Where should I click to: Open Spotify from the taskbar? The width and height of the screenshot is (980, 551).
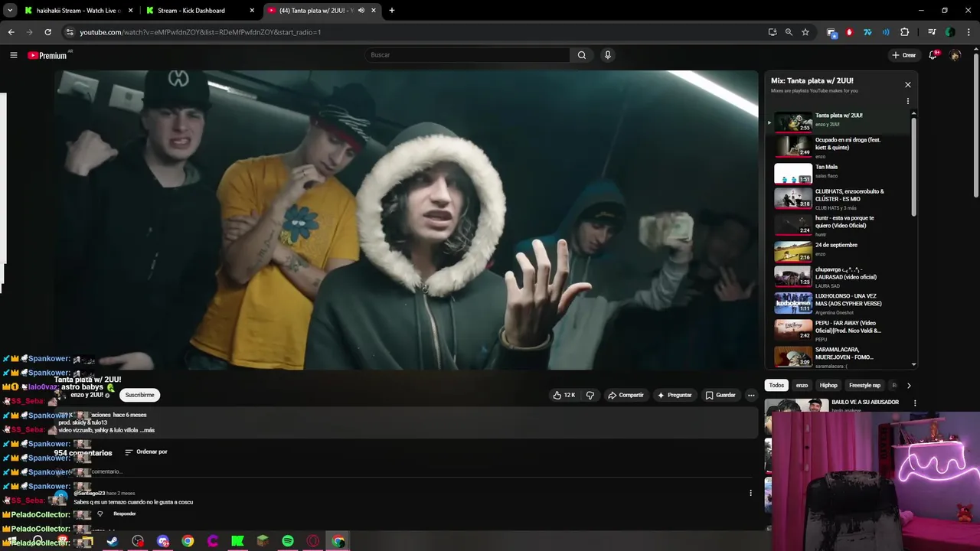pyautogui.click(x=288, y=541)
